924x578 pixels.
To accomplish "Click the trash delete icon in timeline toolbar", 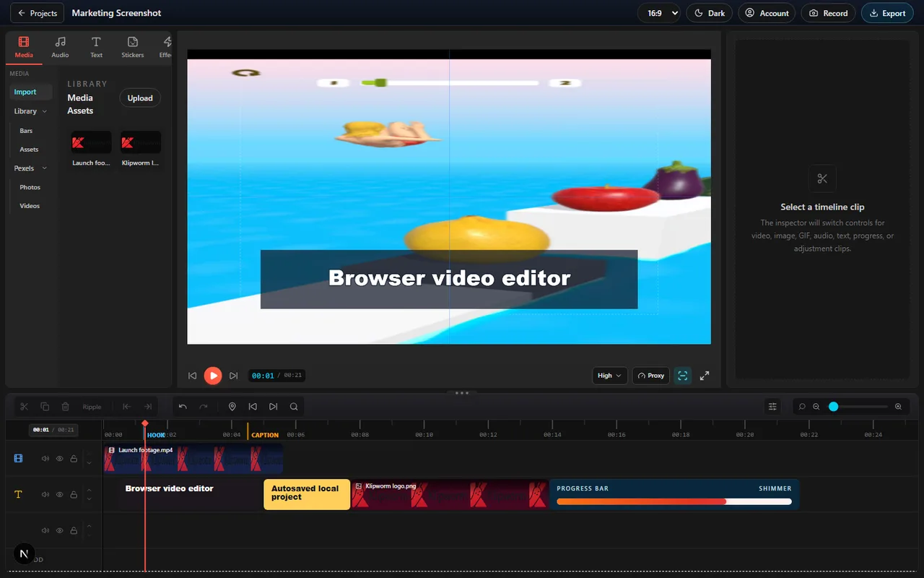I will 66,407.
